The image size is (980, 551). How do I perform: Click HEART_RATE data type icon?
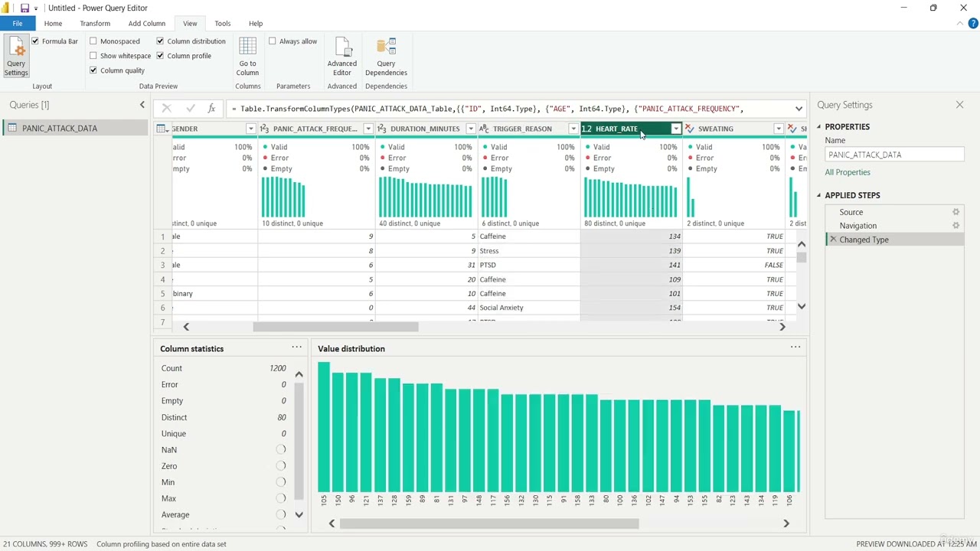coord(587,129)
